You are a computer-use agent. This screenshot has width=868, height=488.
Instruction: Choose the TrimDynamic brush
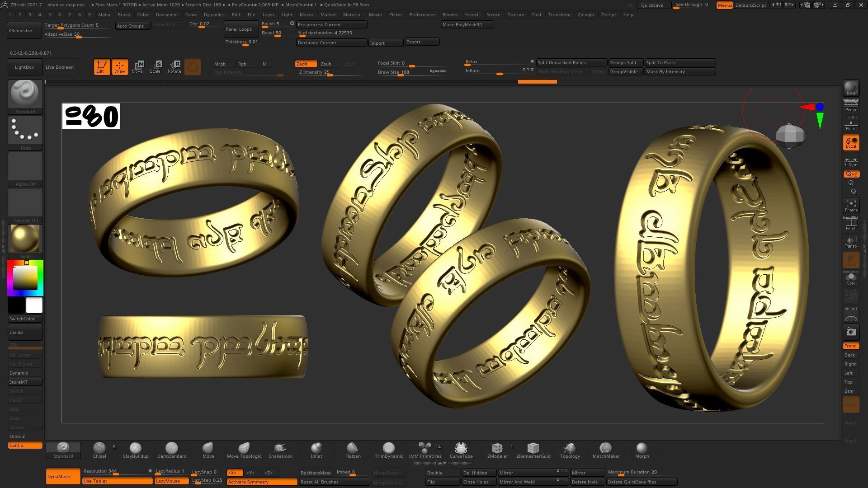388,450
